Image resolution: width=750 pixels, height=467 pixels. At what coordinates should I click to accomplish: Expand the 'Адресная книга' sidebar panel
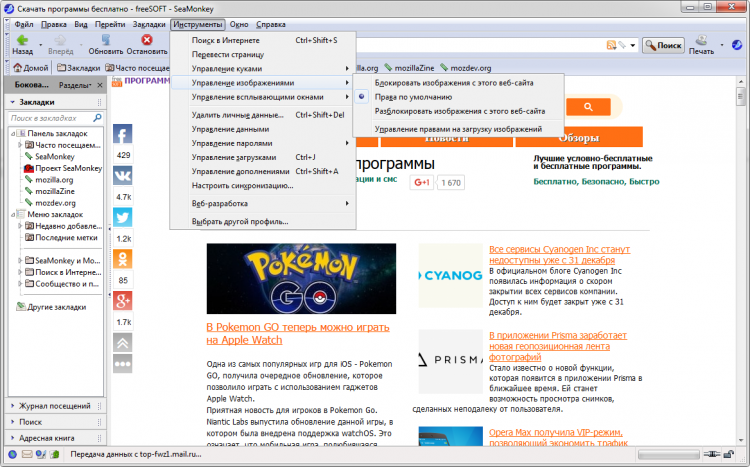tap(55, 438)
